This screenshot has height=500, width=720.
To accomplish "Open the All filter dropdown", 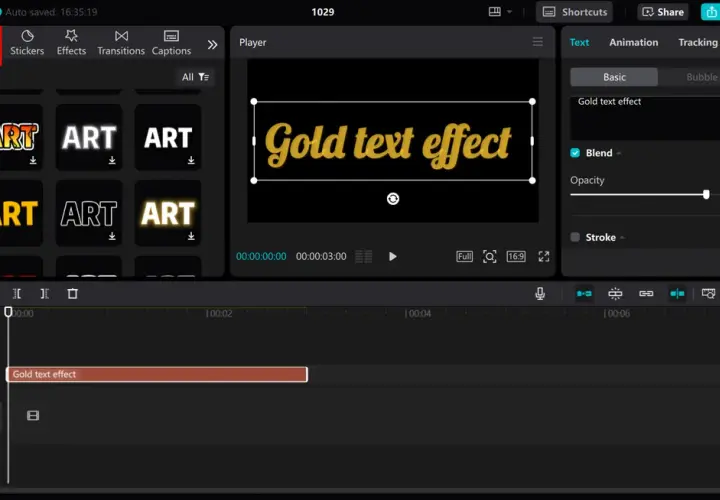I will coord(195,77).
